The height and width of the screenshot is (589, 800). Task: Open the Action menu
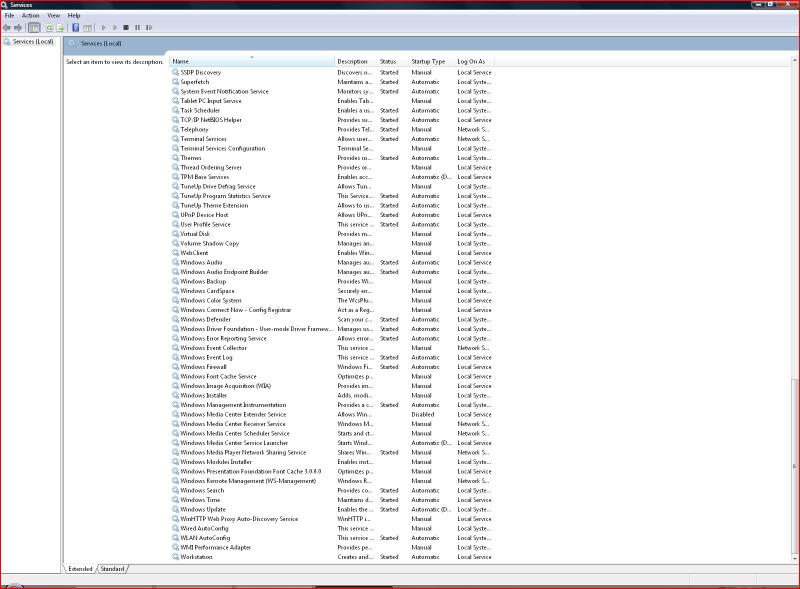click(30, 16)
